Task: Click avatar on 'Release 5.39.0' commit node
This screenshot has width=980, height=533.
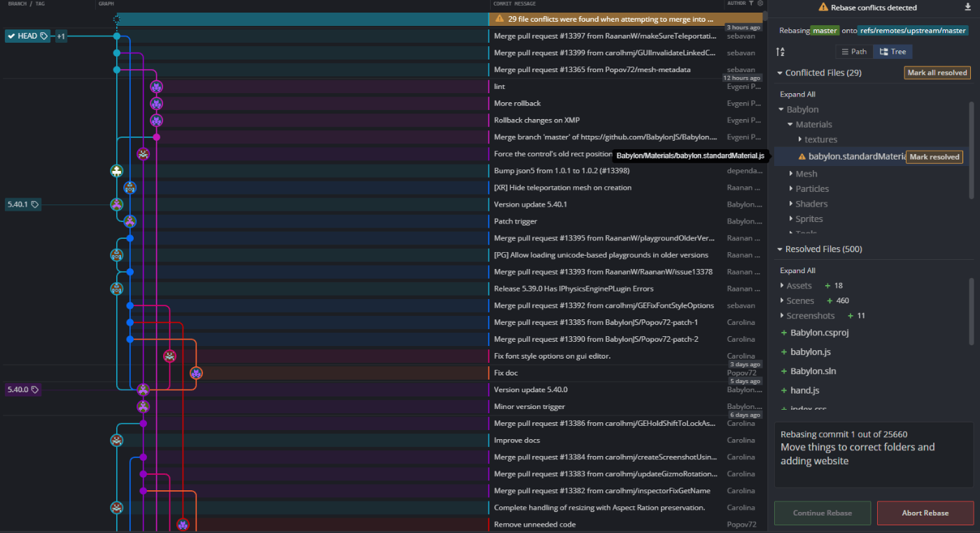Action: (117, 289)
